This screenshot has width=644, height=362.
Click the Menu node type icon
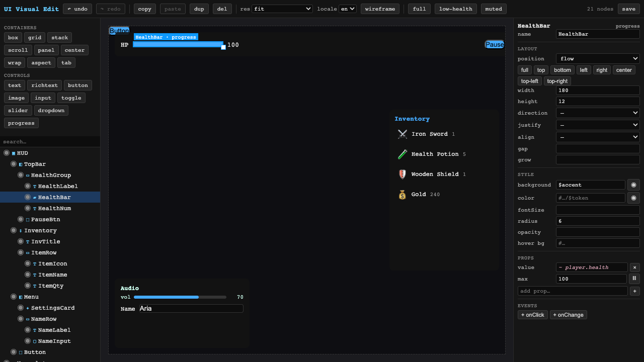coord(21,297)
